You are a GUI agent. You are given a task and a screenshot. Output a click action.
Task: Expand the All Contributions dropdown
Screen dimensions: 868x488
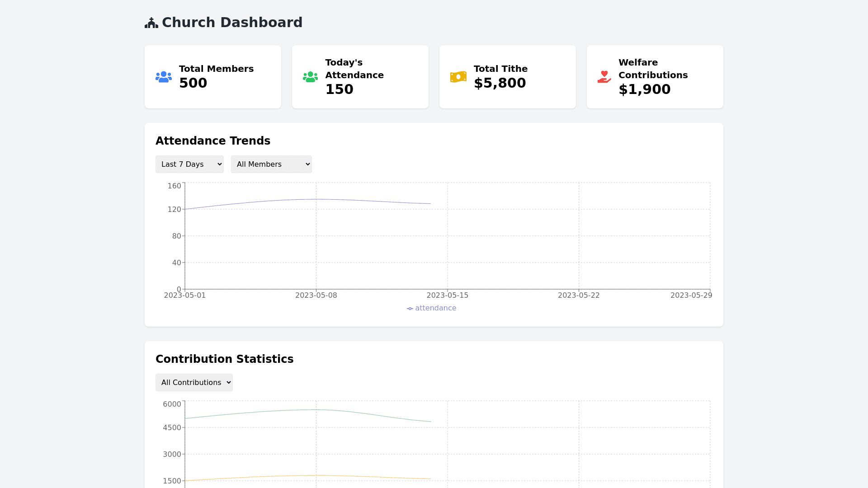coord(194,383)
